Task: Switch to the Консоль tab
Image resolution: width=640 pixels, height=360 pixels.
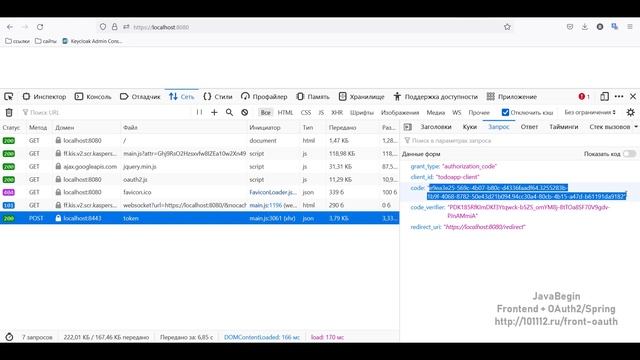Action: pos(93,97)
